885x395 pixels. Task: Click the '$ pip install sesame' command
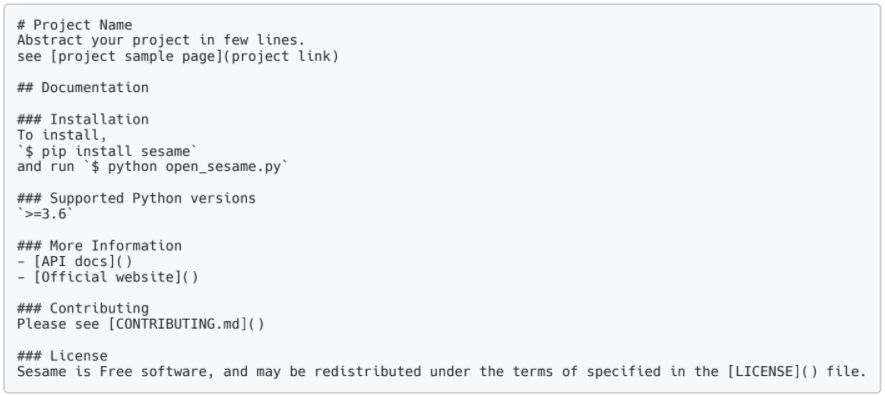(108, 151)
